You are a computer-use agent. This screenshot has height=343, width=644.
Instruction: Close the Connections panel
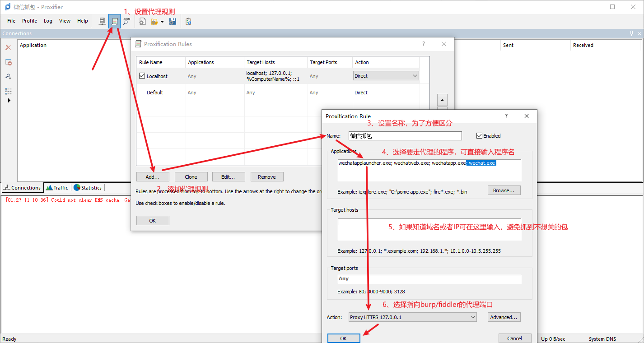[x=639, y=33]
